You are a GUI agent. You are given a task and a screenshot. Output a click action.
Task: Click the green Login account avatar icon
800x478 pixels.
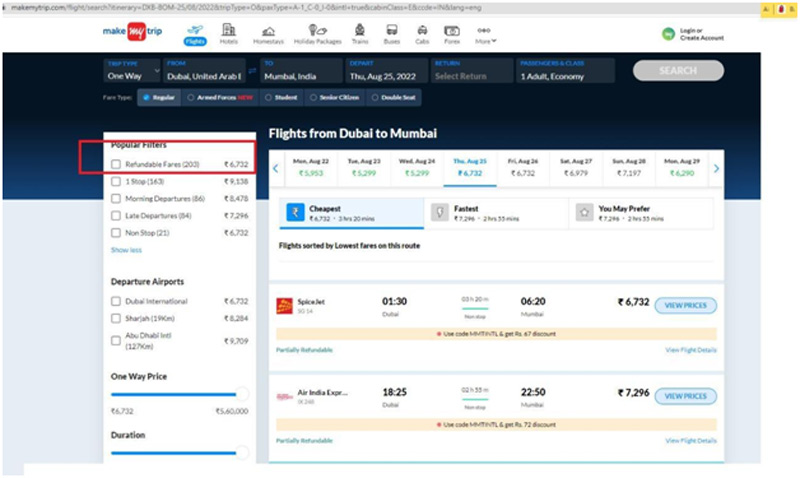coord(668,34)
